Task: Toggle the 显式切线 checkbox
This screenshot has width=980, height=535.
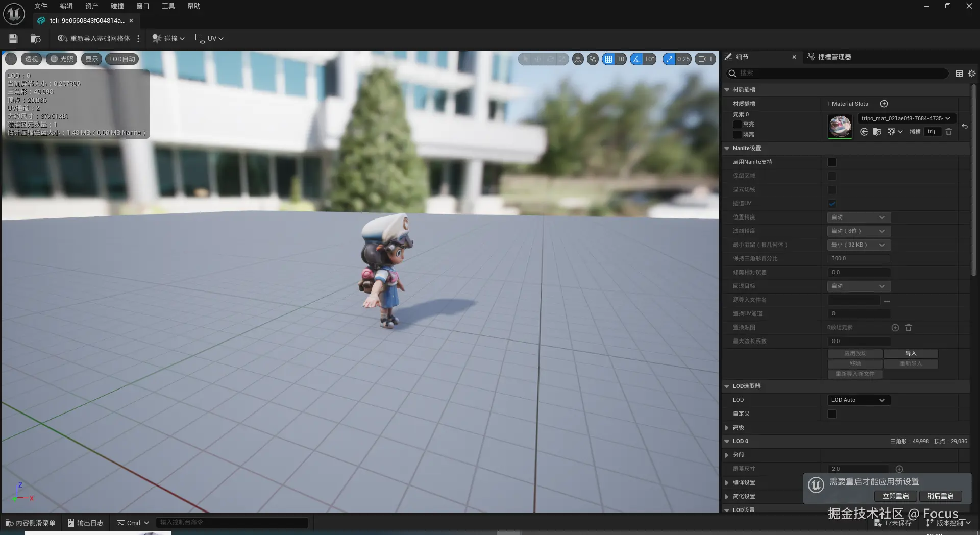Action: pos(832,190)
